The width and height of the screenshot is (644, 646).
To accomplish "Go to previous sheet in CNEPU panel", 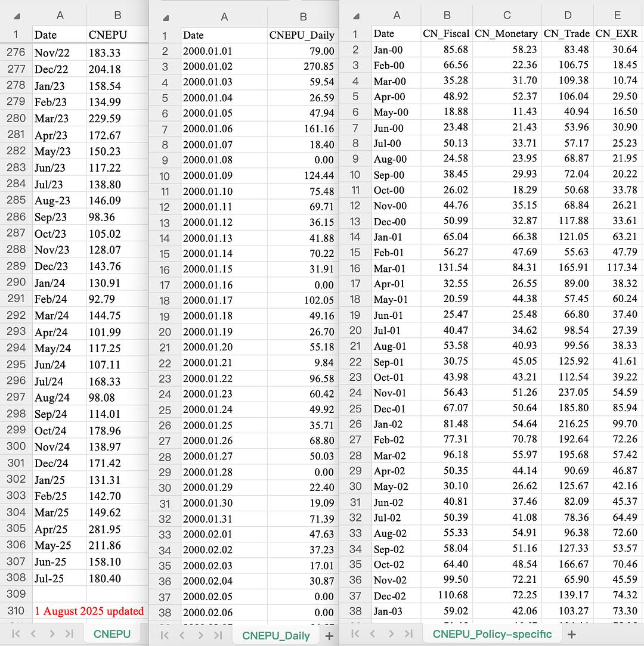I will point(33,633).
